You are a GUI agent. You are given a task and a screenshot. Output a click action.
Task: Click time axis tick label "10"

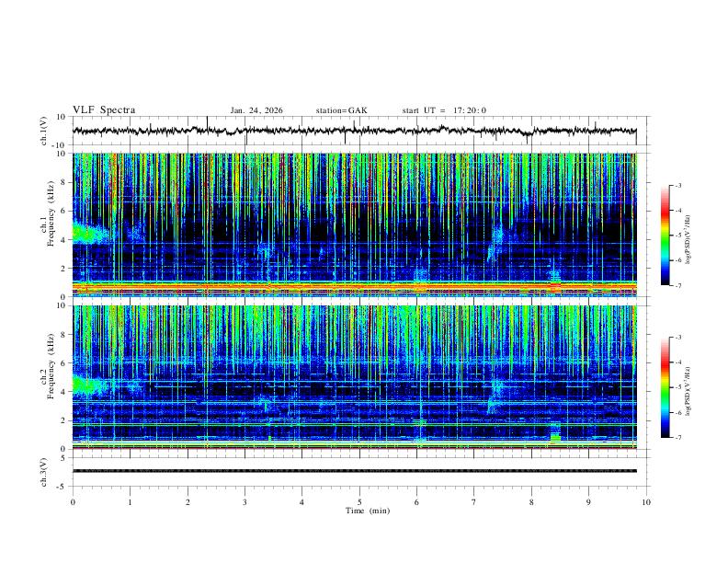point(646,502)
